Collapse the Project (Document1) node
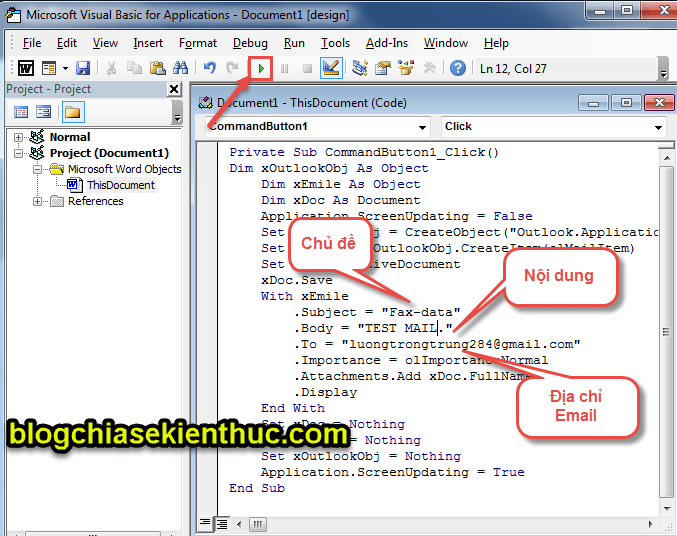Image resolution: width=677 pixels, height=536 pixels. click(x=18, y=153)
